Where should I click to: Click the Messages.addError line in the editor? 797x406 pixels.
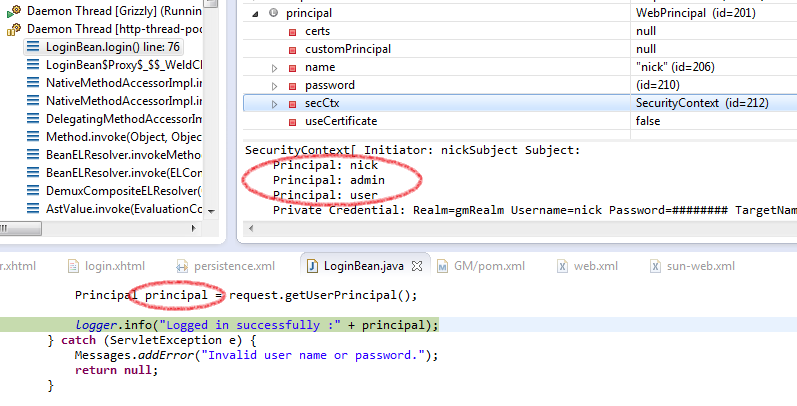[x=256, y=355]
